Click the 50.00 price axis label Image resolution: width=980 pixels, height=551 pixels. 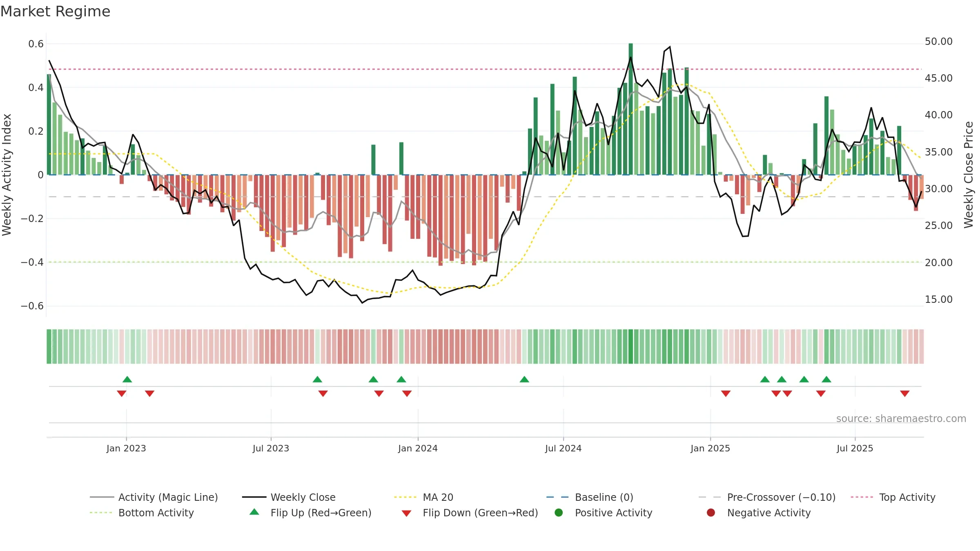click(939, 42)
